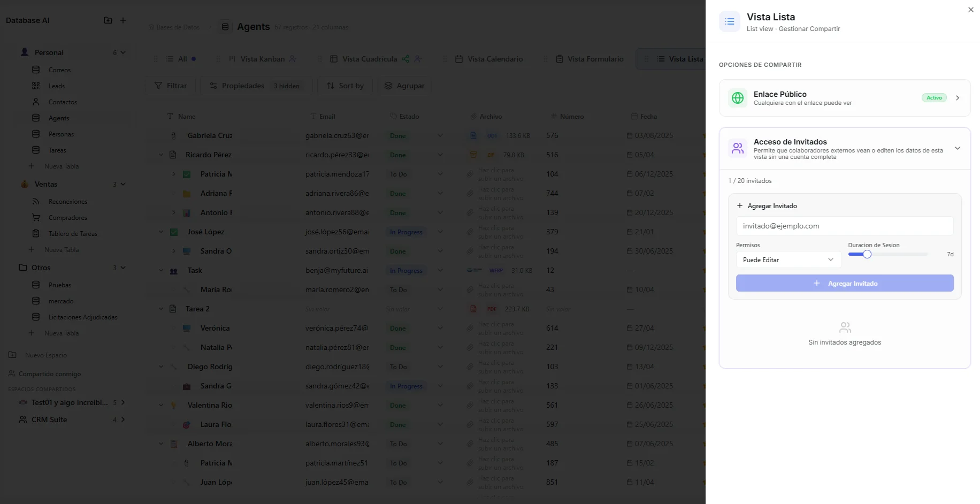Open the Personas table
This screenshot has width=980, height=504.
[x=61, y=134]
